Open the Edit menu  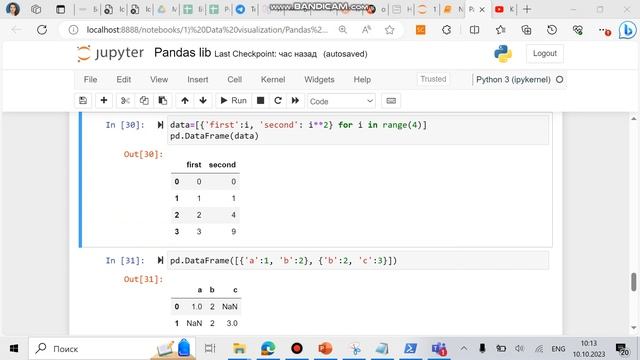[124, 80]
